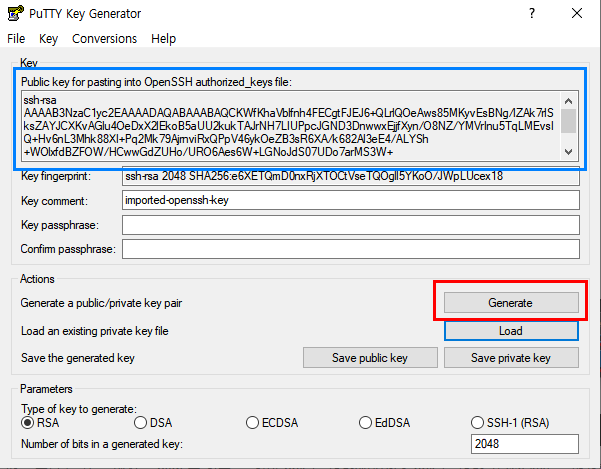
Task: Click the PuTTY Key Generator title bar icon
Action: (15, 13)
